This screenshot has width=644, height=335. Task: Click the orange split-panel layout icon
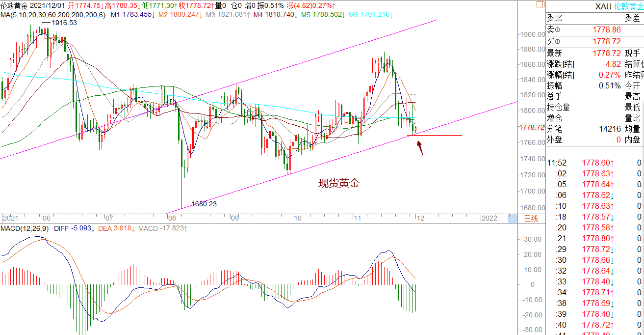point(540,5)
